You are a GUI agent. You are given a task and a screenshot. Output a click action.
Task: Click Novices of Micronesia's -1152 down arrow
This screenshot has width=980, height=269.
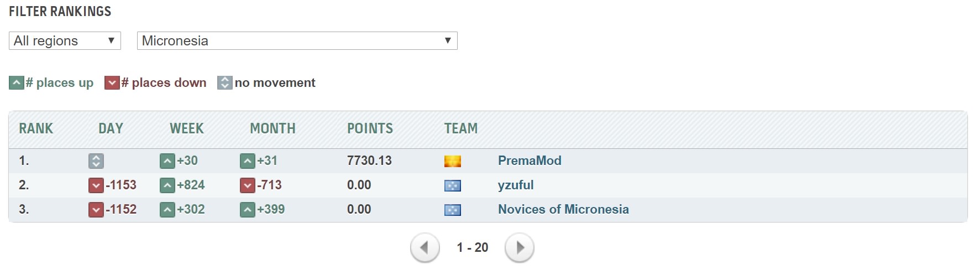[96, 210]
